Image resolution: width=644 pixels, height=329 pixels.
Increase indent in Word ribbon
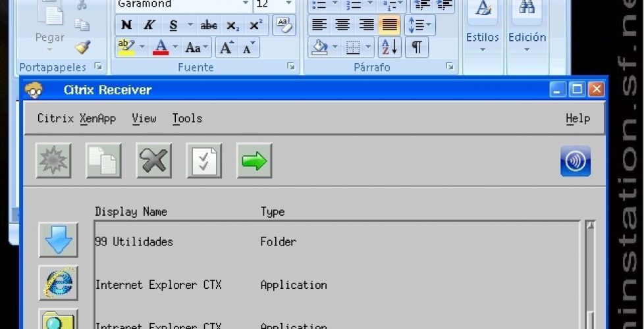tap(444, 5)
